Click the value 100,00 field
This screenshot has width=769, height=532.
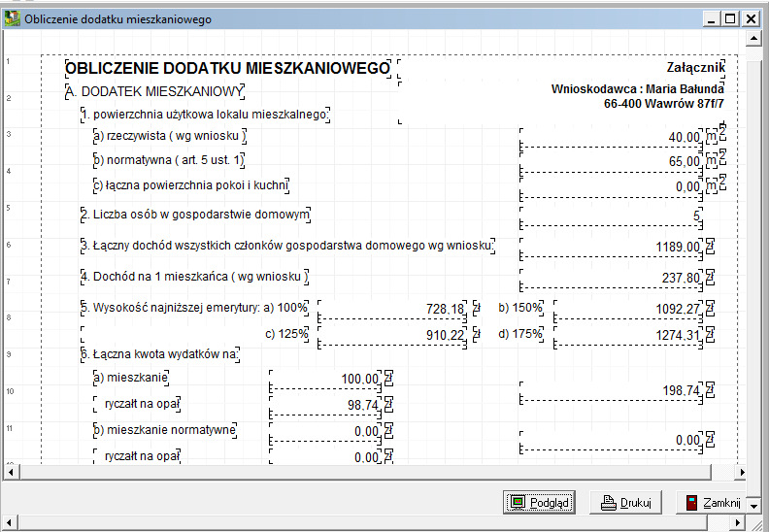(x=325, y=380)
